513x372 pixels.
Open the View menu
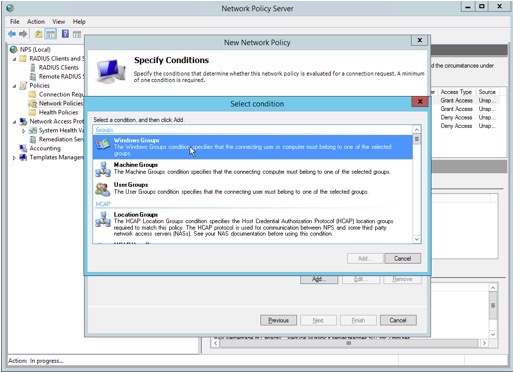(59, 22)
